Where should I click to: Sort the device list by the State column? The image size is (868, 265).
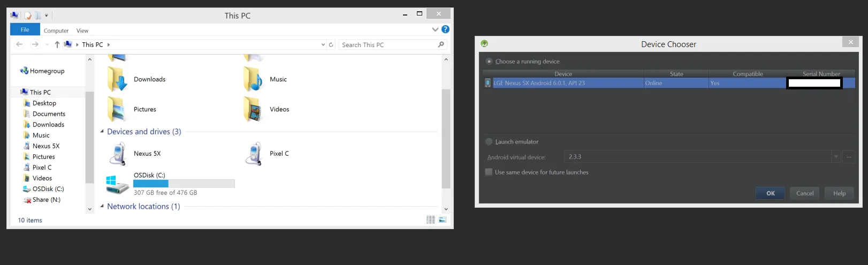coord(676,74)
